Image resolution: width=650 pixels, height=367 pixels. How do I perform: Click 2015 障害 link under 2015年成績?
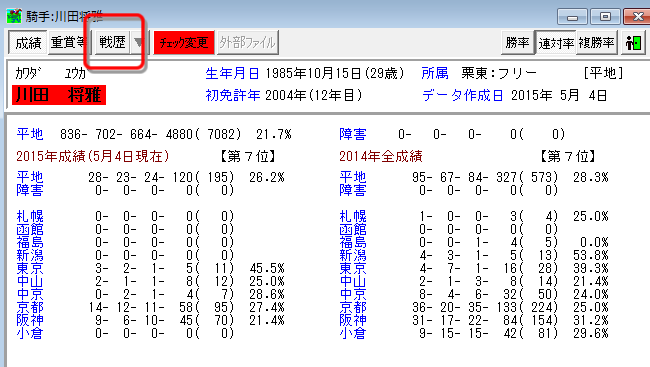click(30, 190)
